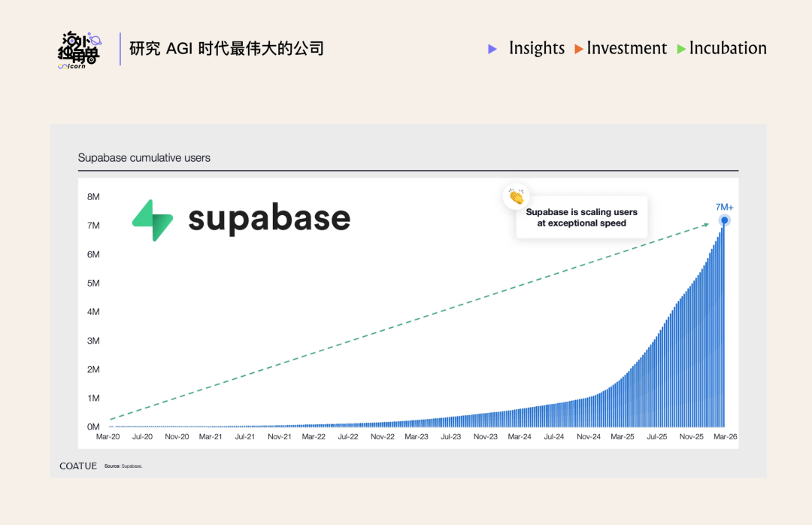Screen dimensions: 812x525
Task: Click the purple triangle beside Insights
Action: click(492, 49)
